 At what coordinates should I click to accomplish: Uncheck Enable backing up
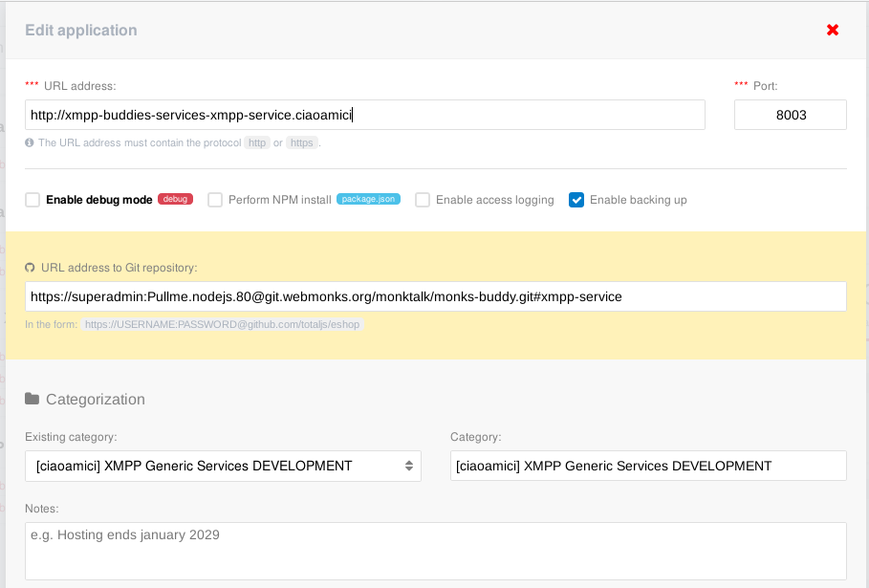pyautogui.click(x=576, y=200)
